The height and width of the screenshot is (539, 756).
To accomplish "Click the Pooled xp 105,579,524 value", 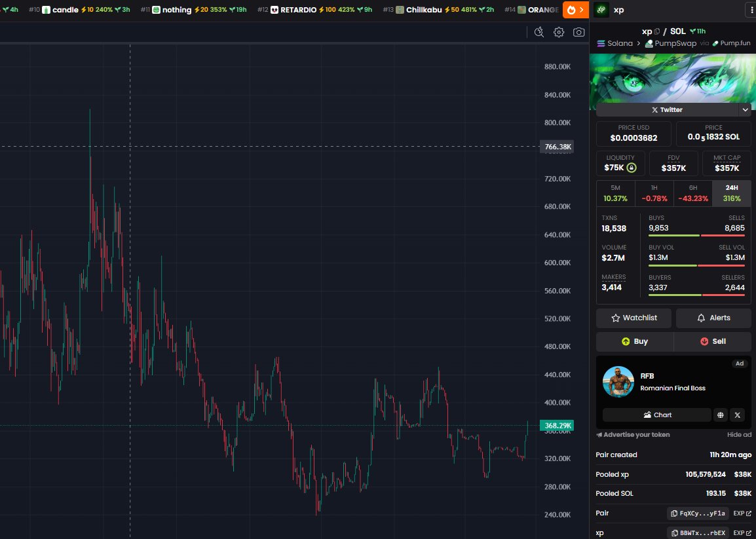I will pyautogui.click(x=706, y=475).
